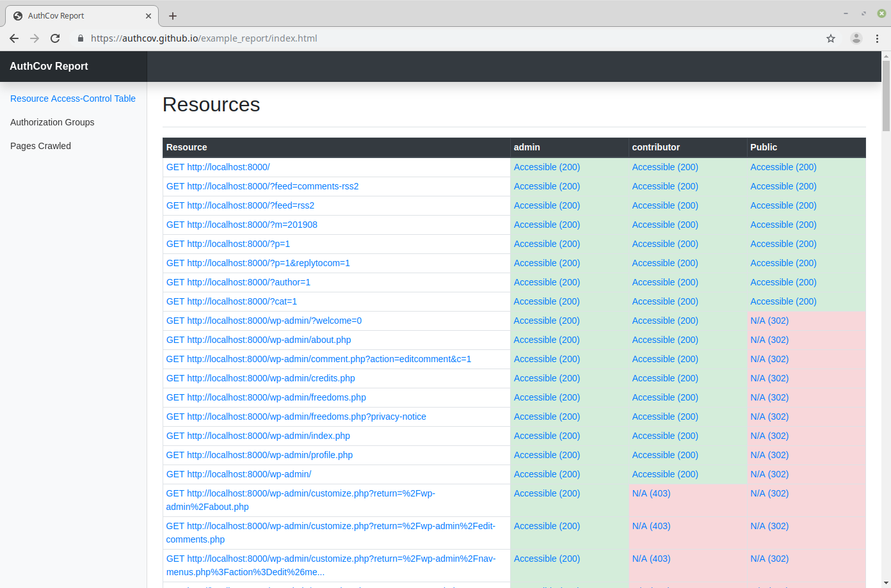Open Resource Access-Control Table in sidebar
The width and height of the screenshot is (891, 588).
tap(73, 99)
